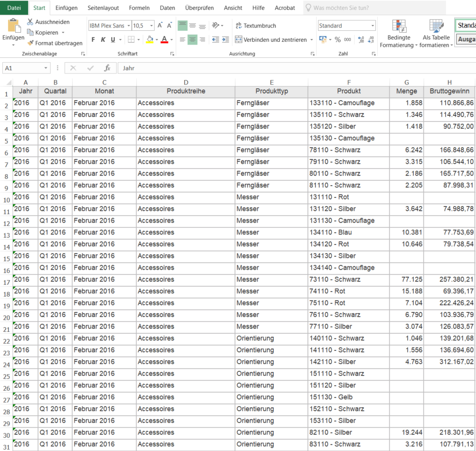The width and height of the screenshot is (476, 451).
Task: Click the Textumbruch button
Action: tap(256, 26)
